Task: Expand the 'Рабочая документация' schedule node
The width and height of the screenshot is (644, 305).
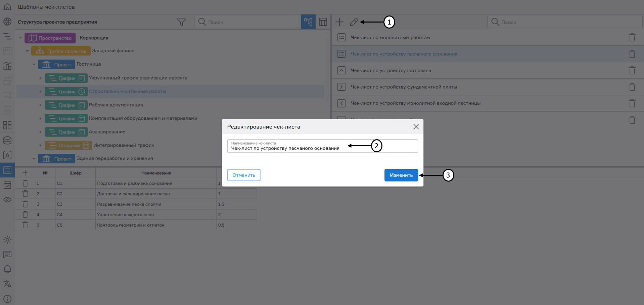Action: point(40,105)
